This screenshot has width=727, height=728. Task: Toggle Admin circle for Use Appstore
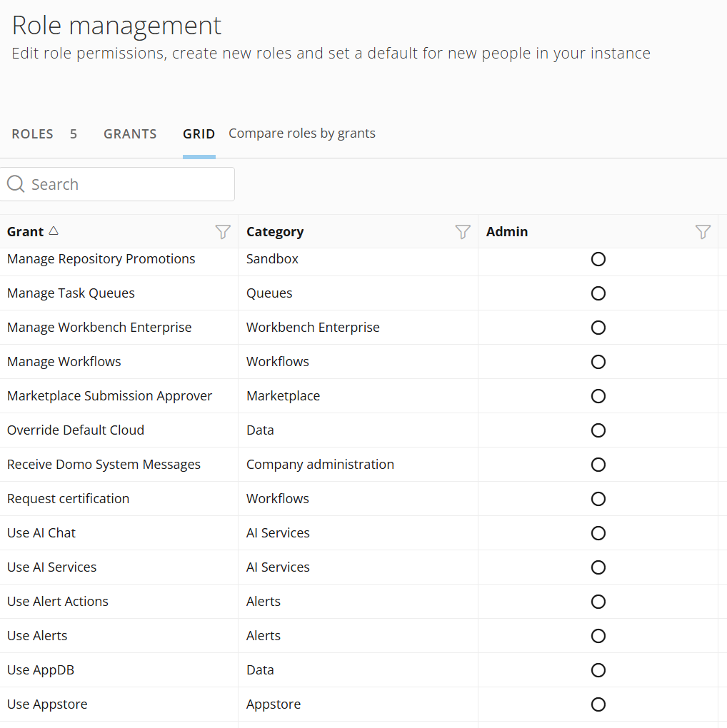coord(598,704)
